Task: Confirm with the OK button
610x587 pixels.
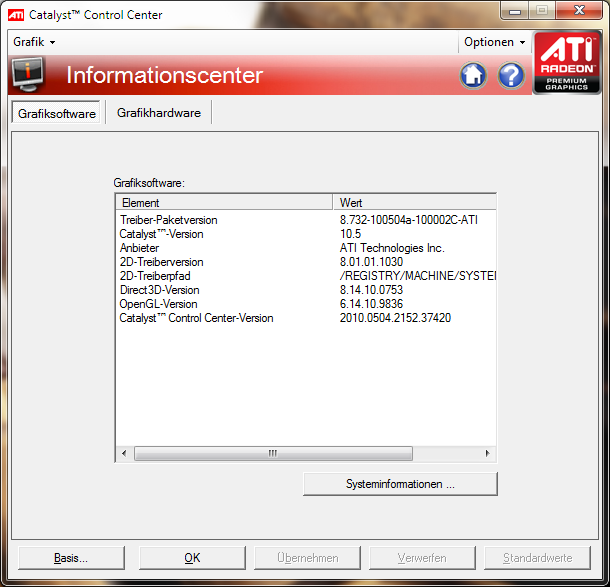Action: (192, 558)
